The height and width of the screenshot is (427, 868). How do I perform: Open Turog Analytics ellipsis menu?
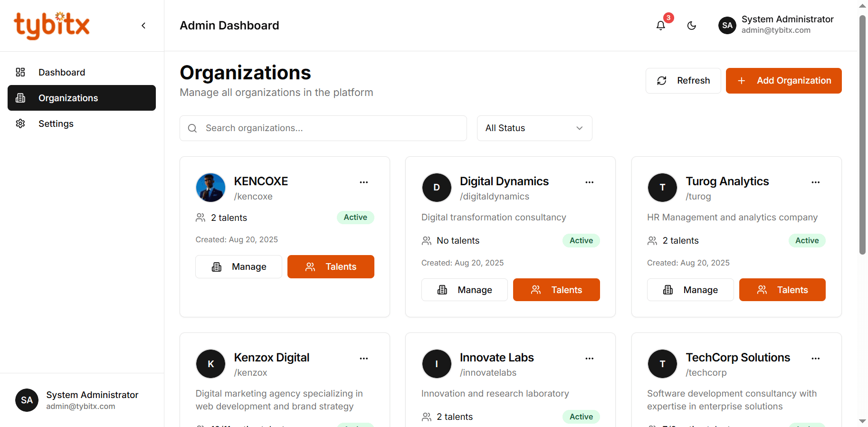pyautogui.click(x=816, y=182)
